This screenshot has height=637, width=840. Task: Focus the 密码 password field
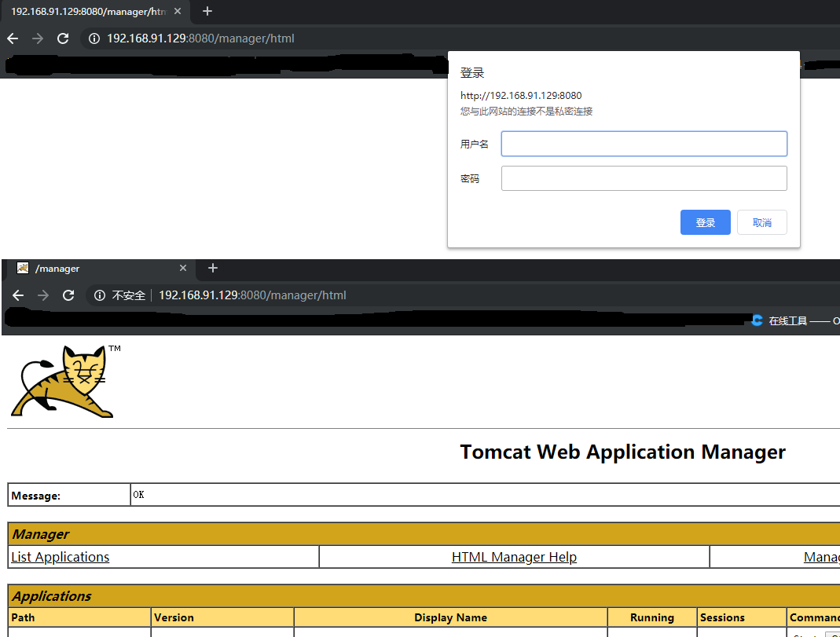[644, 178]
